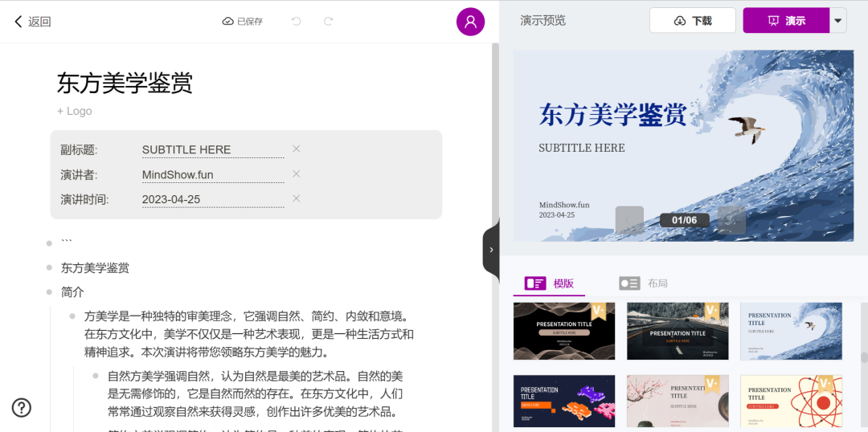Viewport: 868px width, 432px height.
Task: Select the dark wavy lines template
Action: tap(564, 331)
